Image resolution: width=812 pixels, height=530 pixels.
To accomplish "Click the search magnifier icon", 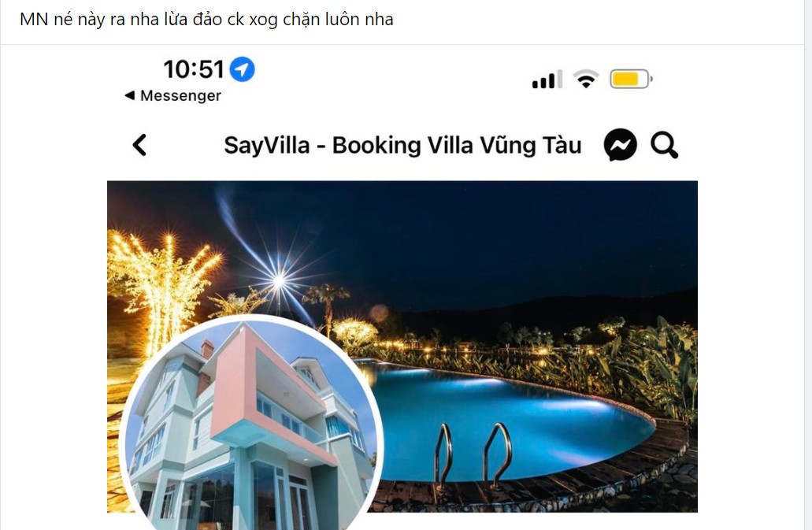I will pos(665,146).
